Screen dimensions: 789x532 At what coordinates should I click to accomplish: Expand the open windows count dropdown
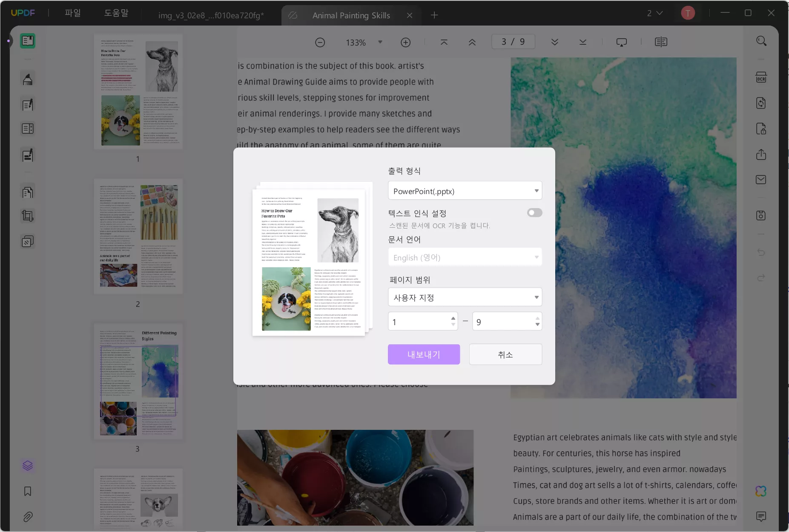[655, 13]
